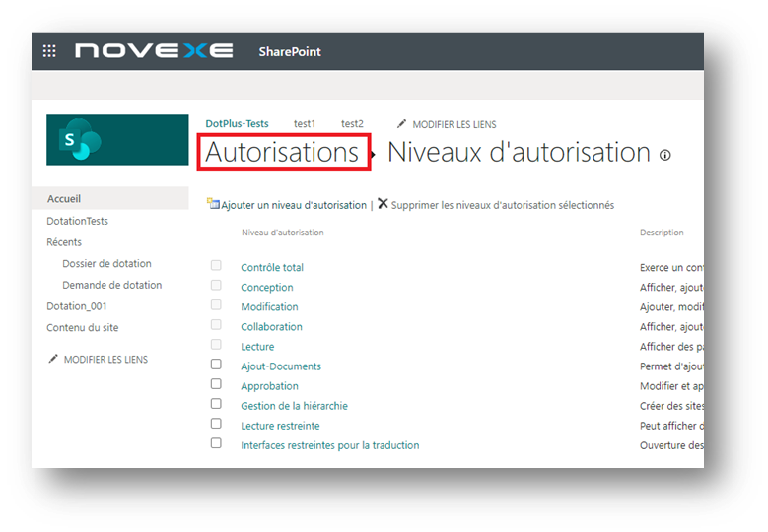Open the test1 navigation tab

[x=305, y=124]
